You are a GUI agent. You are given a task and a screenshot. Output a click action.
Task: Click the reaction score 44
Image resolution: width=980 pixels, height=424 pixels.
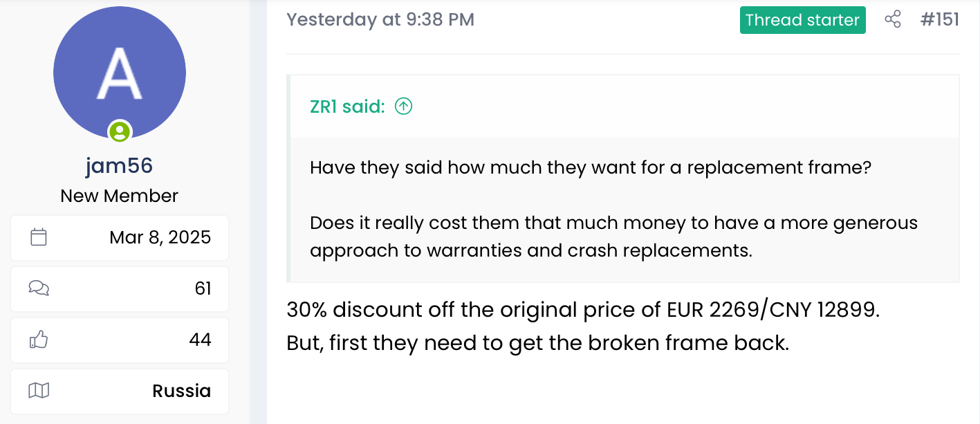point(200,340)
